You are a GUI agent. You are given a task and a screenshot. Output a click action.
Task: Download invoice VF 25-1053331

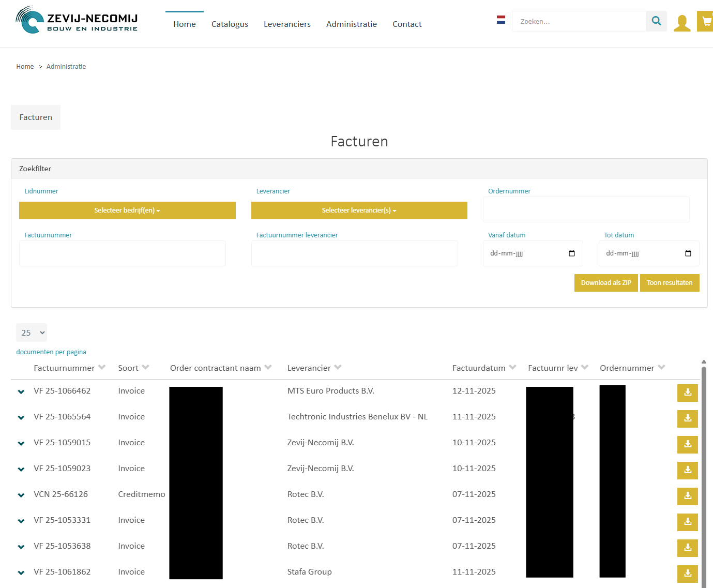pos(688,522)
